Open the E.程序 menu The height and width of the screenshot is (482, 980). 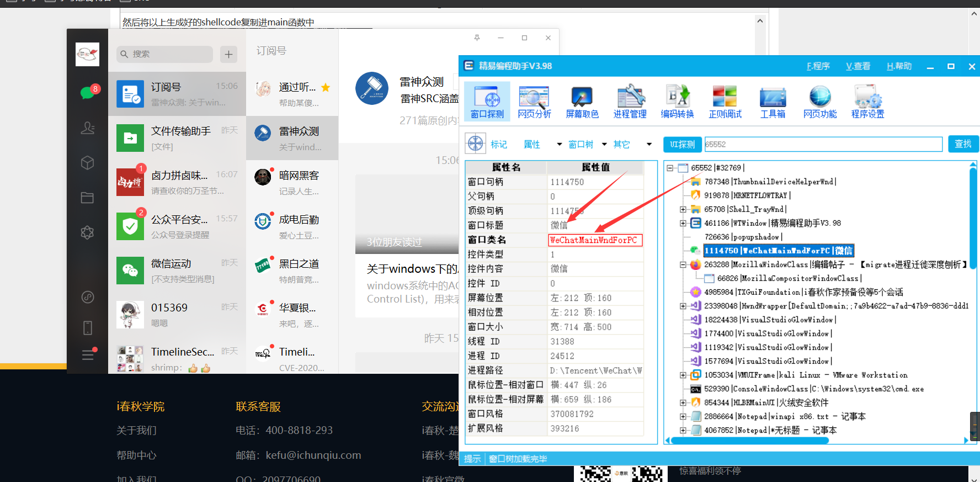818,66
